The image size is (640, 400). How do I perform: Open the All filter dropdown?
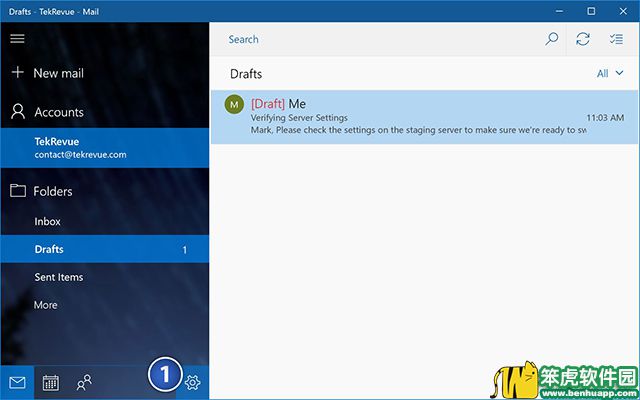point(610,73)
